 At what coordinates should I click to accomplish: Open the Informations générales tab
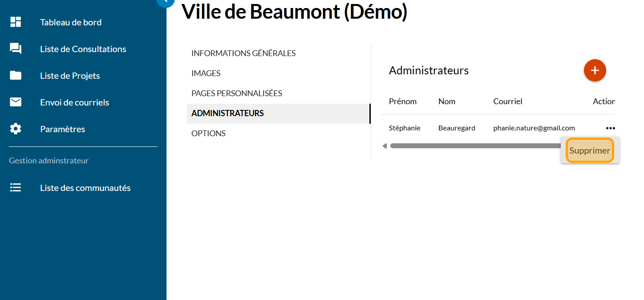tap(243, 53)
